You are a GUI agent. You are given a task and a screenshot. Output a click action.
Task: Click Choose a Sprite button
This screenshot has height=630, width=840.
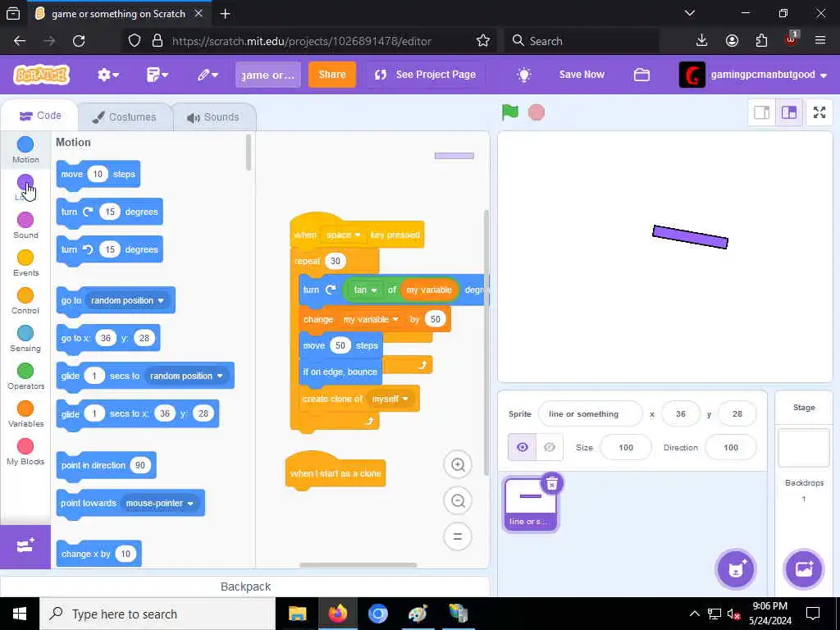click(x=736, y=569)
